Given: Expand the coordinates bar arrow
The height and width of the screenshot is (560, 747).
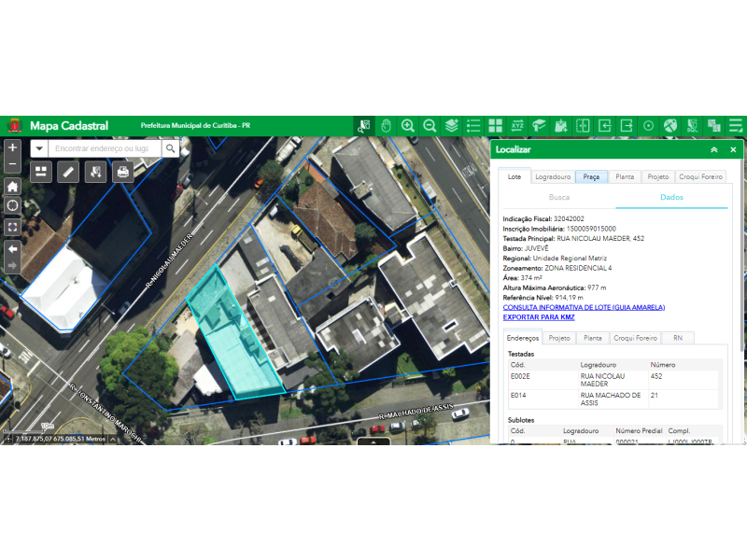Looking at the screenshot, I should point(113,439).
